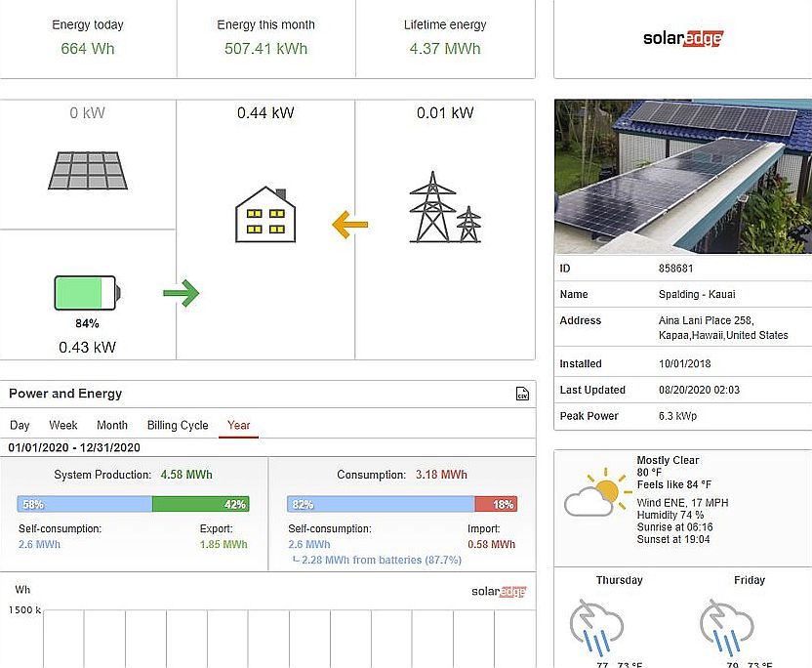The width and height of the screenshot is (812, 668).
Task: Click the rooftop solar installation photo
Action: point(682,176)
